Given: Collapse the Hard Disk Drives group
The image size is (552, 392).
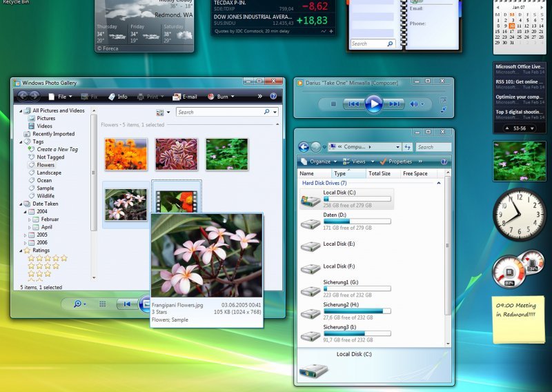Looking at the screenshot, I should click(x=439, y=183).
